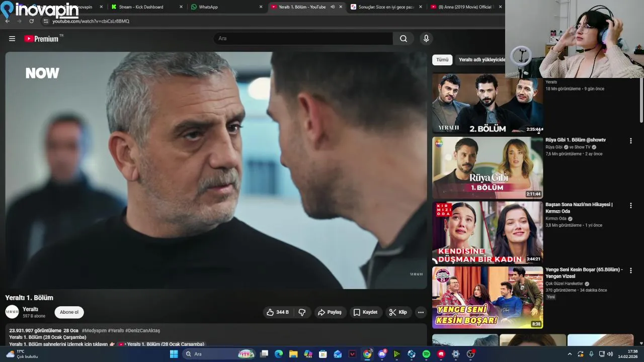Close the Kick Dashboard tab
Image resolution: width=644 pixels, height=362 pixels.
[181, 7]
